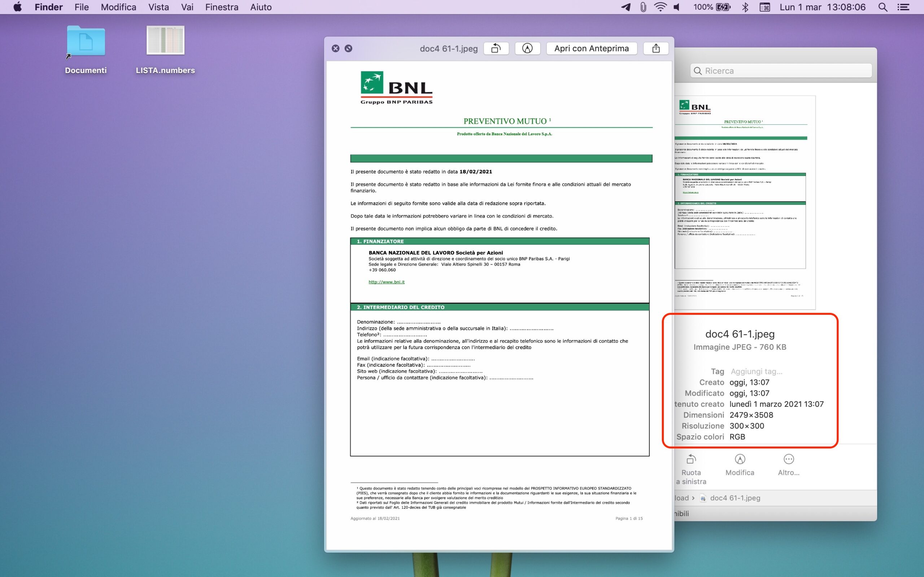924x577 pixels.
Task: Click Apri con Anteprima button
Action: point(592,48)
